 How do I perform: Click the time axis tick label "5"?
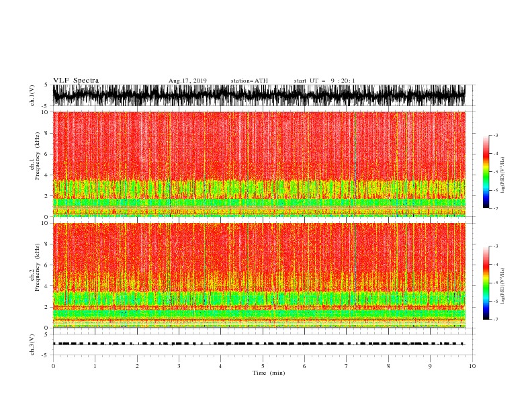click(263, 366)
